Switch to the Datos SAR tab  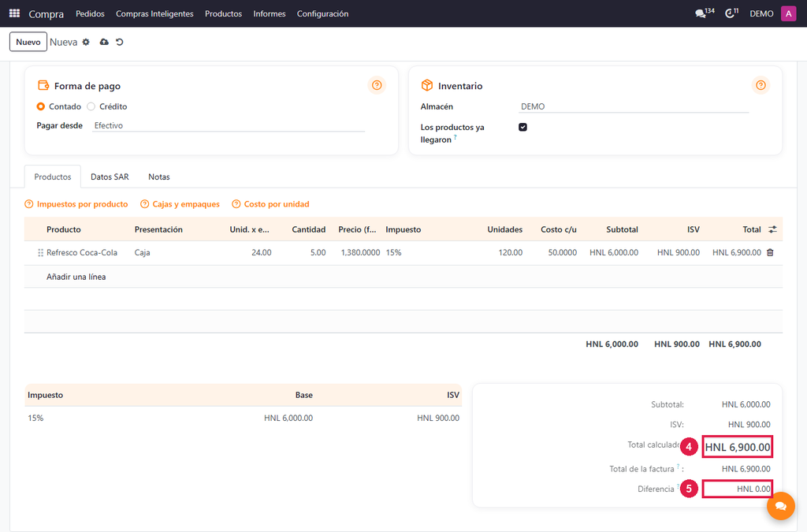point(110,177)
